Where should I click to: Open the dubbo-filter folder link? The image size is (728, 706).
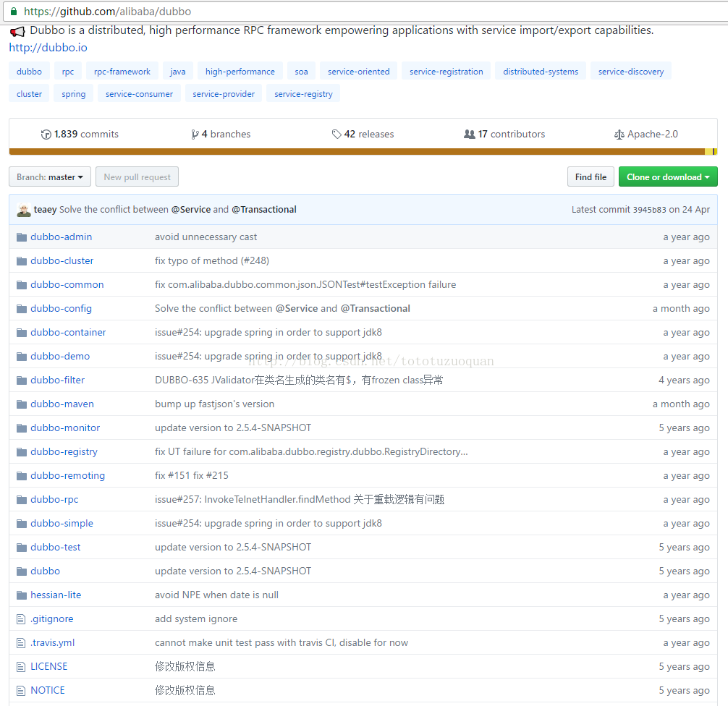pyautogui.click(x=58, y=380)
